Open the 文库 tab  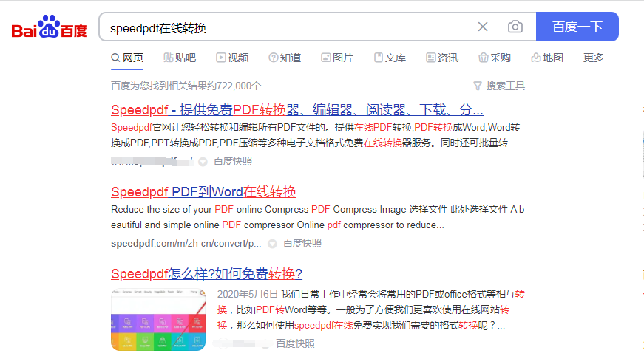(x=390, y=58)
